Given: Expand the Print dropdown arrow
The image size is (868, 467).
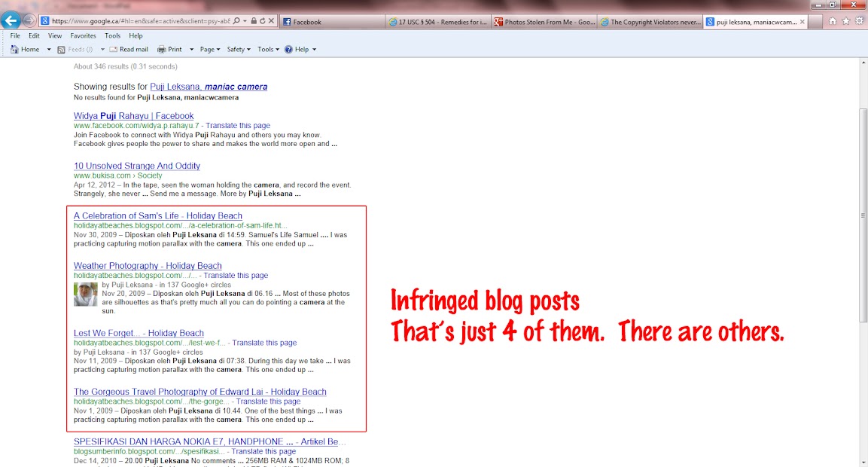Looking at the screenshot, I should [x=191, y=49].
